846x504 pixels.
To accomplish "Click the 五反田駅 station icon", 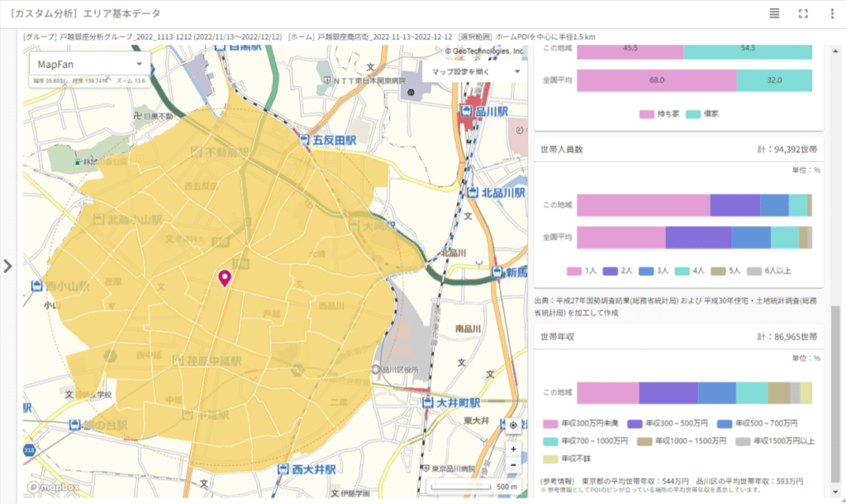I will tap(304, 140).
